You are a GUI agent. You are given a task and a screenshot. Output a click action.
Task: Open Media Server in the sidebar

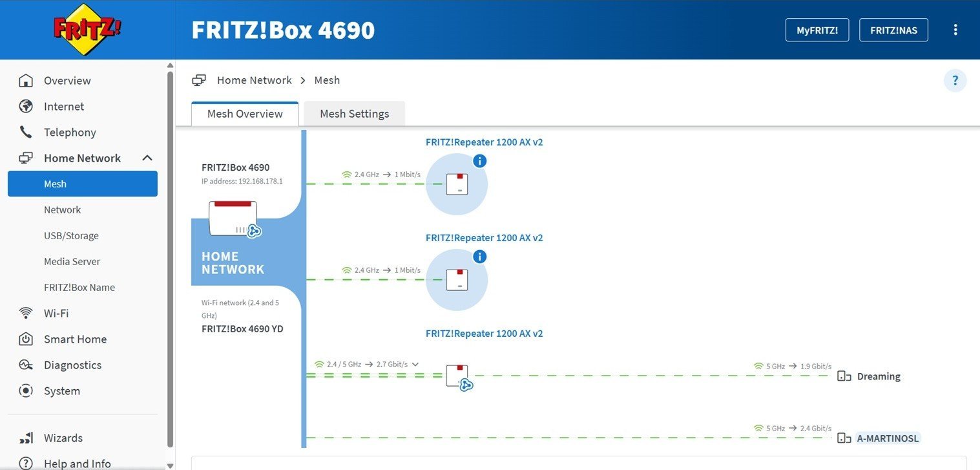72,262
